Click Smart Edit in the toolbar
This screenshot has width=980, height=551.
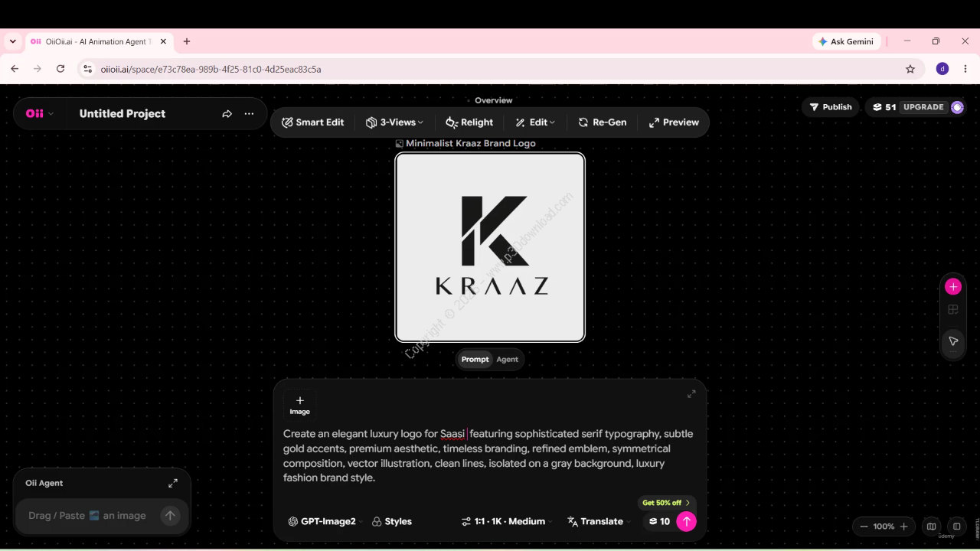point(312,122)
